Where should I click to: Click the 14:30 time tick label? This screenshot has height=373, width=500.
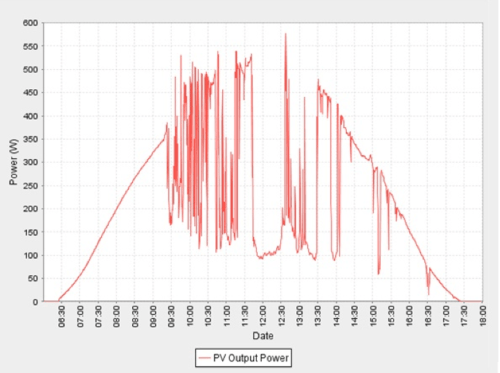[x=355, y=317]
